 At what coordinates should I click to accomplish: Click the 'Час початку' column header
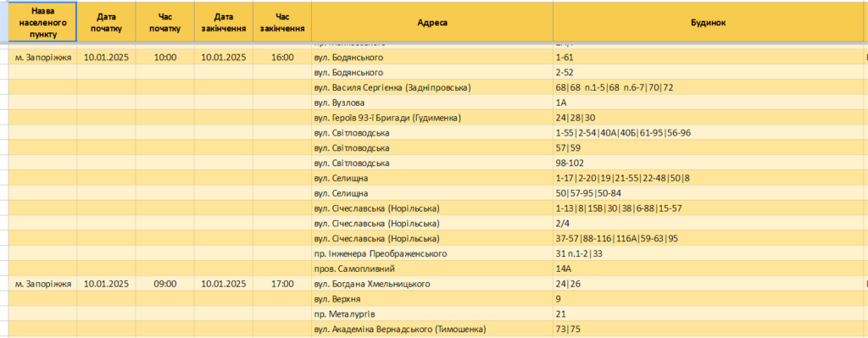point(165,21)
